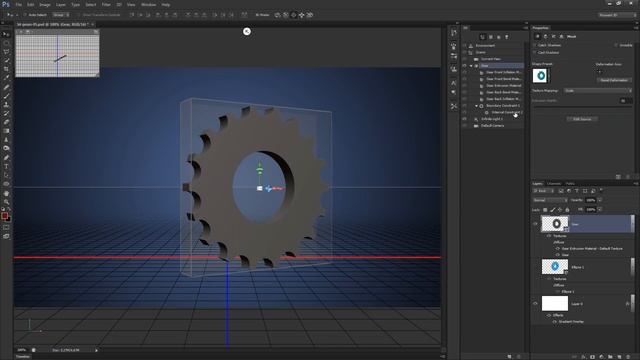Select the Horizontal Type tool
640x360 pixels.
point(6,166)
